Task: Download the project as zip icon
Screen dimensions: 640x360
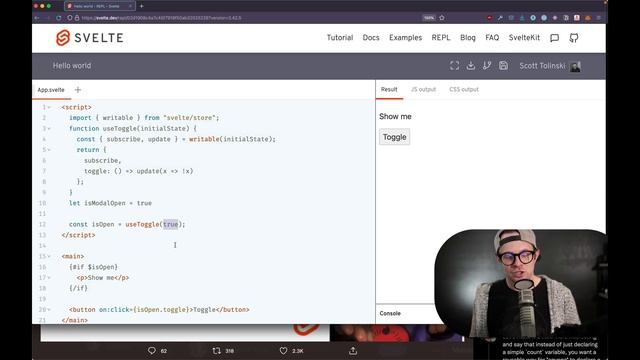Action: point(471,66)
